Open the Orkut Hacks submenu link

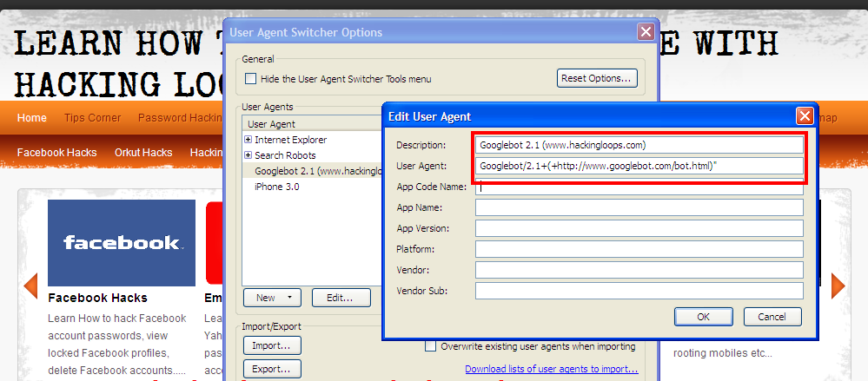pyautogui.click(x=143, y=152)
